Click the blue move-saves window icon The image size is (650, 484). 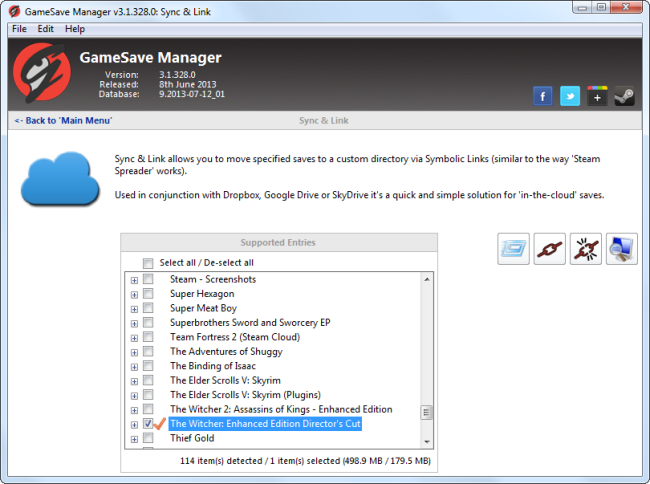pos(513,249)
